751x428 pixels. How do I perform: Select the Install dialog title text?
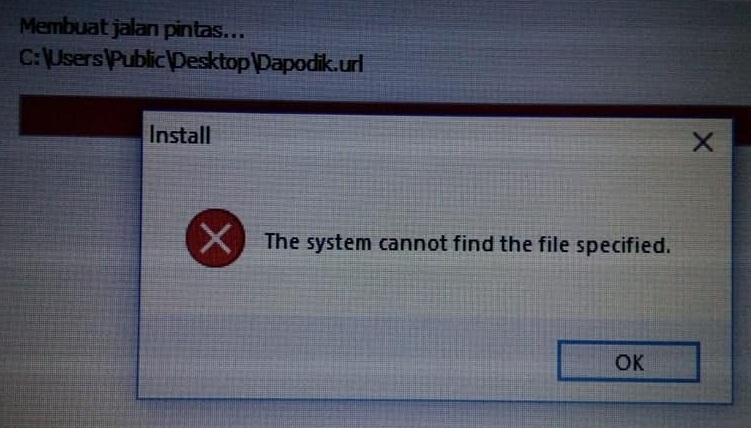pyautogui.click(x=180, y=135)
